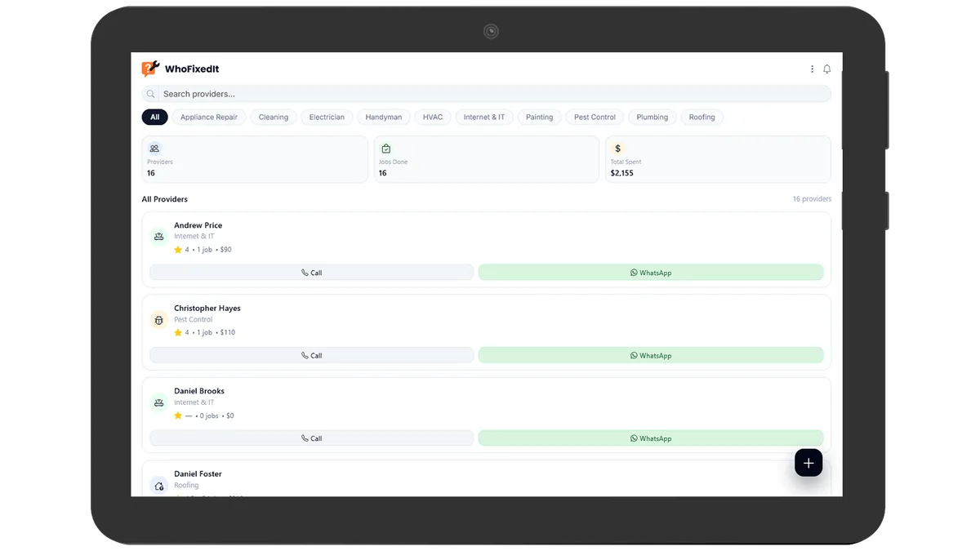Focus the Search providers field

pyautogui.click(x=486, y=94)
